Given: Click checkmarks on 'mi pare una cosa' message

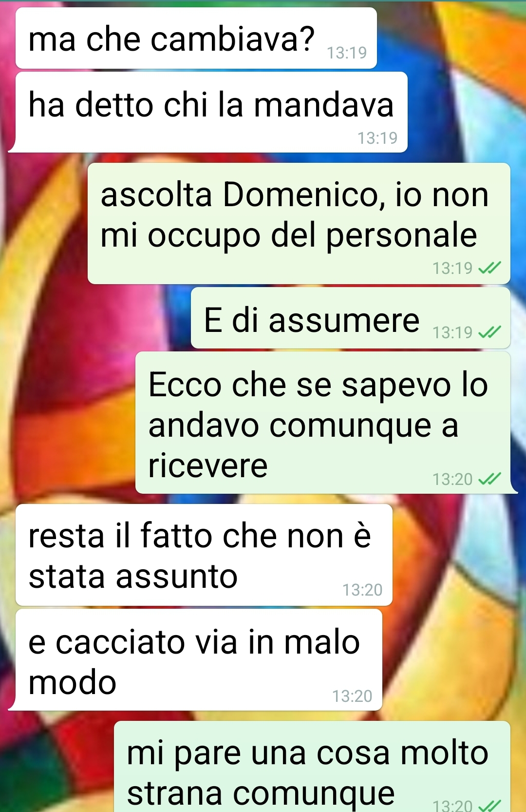Looking at the screenshot, I should (489, 806).
